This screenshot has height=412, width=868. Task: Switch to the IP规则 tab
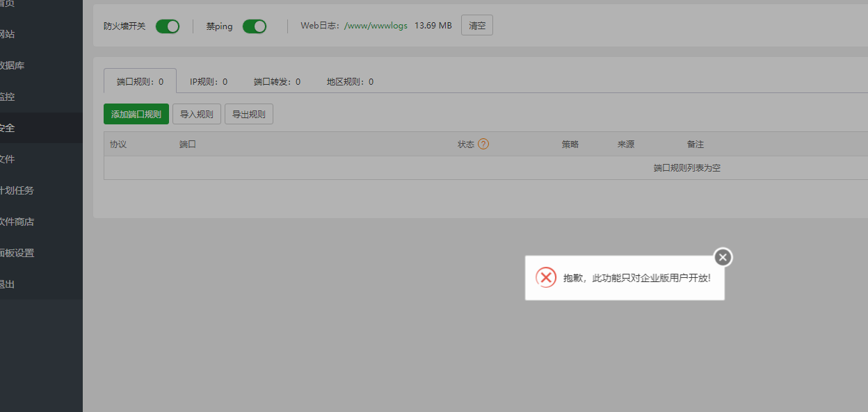click(x=208, y=81)
